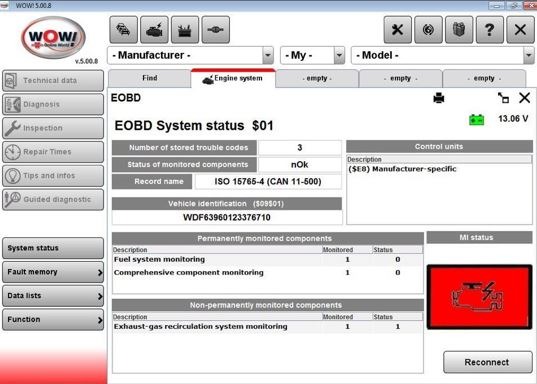Viewport: 537px width, 384px height.
Task: Click the red MI status engine indicator
Action: click(479, 297)
